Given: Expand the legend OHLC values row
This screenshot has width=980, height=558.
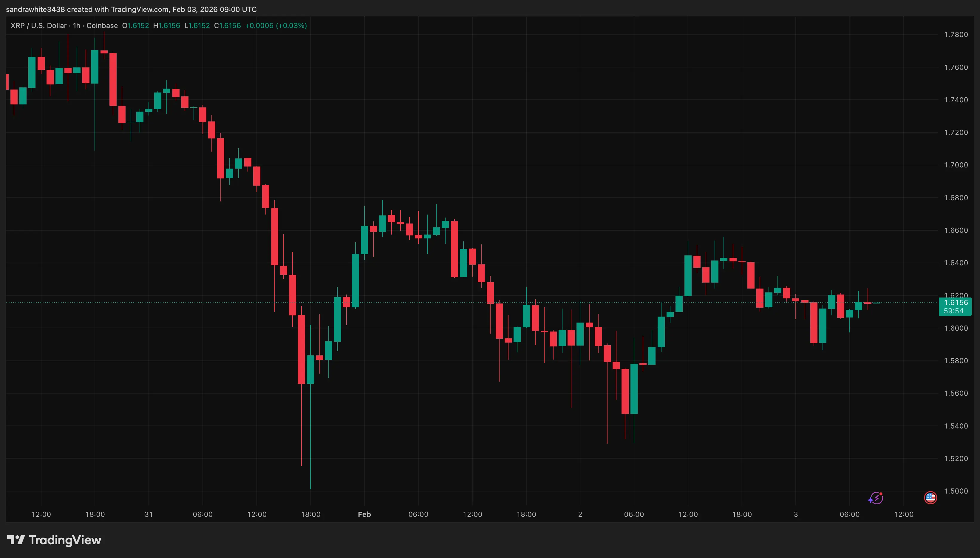Looking at the screenshot, I should (214, 25).
